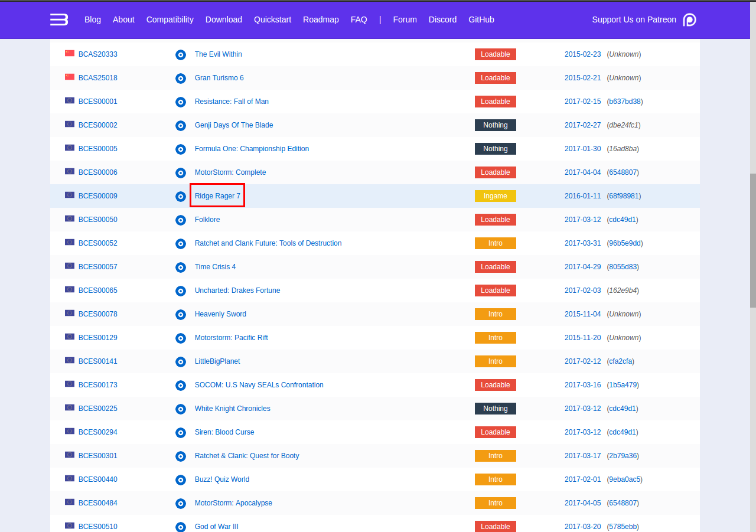Click the Intro badge for Heavenly Sword
The image size is (756, 532).
point(495,314)
